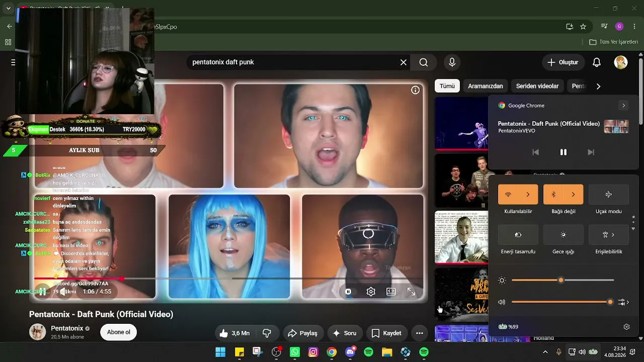
Task: Open the Chrome apps grid in the bookmarks bar
Action: [8, 42]
